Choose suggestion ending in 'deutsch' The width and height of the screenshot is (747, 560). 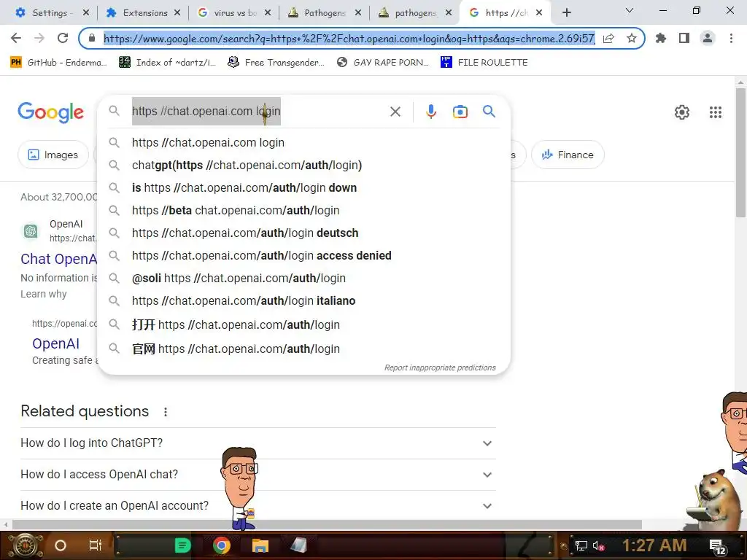[x=303, y=233]
